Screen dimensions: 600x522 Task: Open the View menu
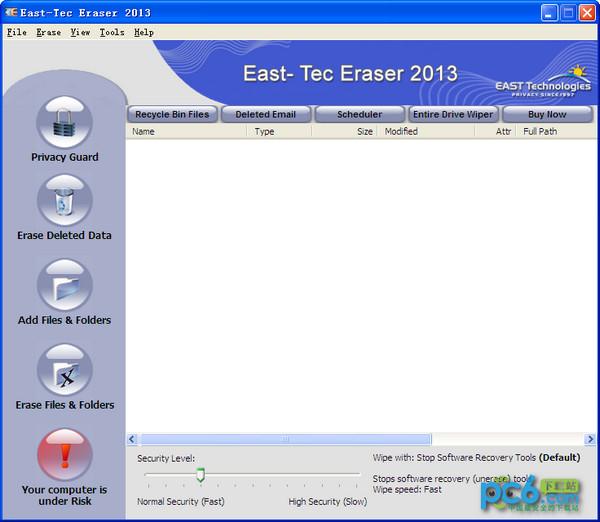[x=80, y=32]
